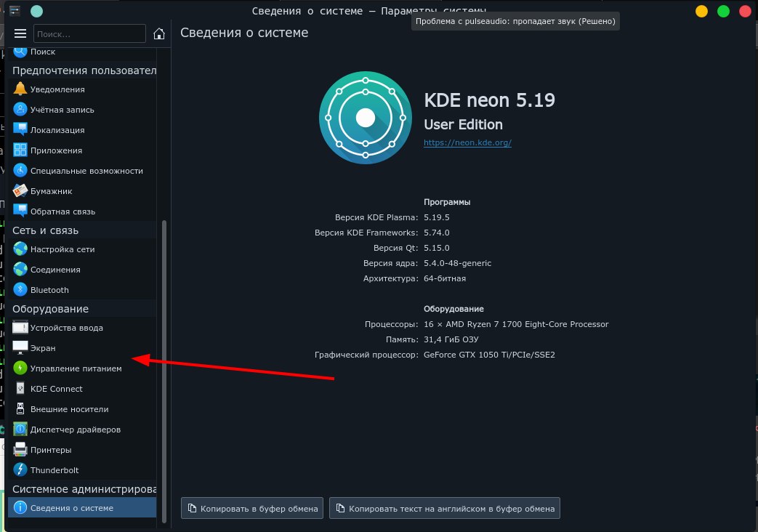
Task: Select the Принтеры entry
Action: pyautogui.click(x=82, y=449)
